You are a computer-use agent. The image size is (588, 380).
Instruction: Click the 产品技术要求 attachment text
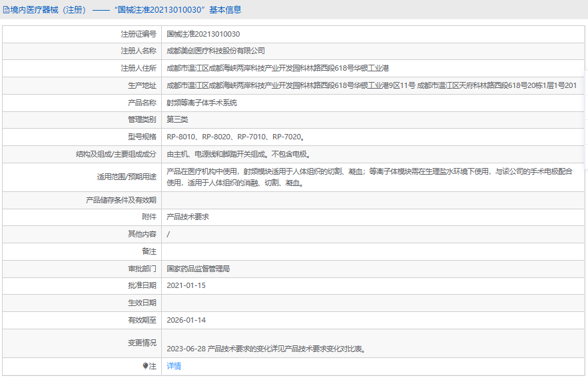(188, 217)
